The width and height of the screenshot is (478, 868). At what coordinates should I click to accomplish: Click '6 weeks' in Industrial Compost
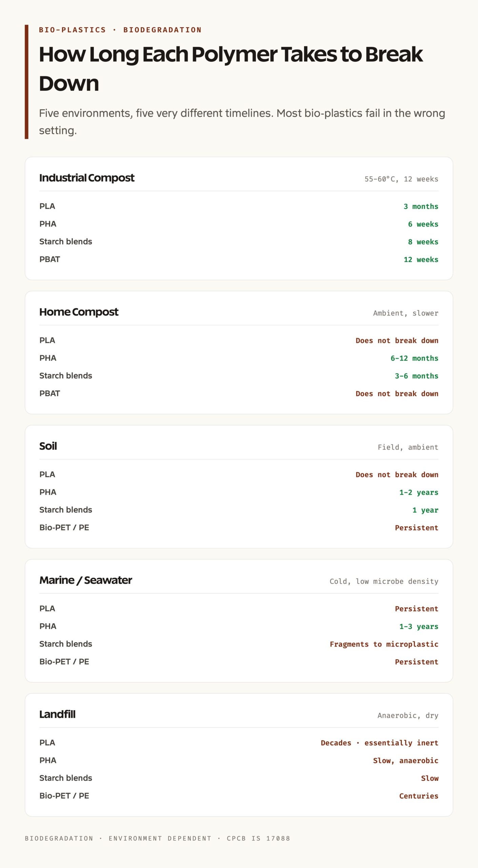click(x=423, y=224)
